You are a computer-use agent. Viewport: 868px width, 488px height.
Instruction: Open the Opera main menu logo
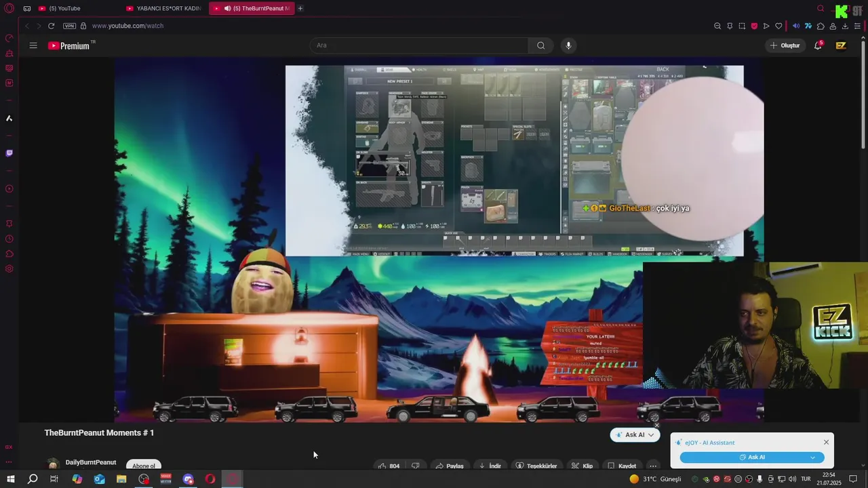[x=9, y=8]
